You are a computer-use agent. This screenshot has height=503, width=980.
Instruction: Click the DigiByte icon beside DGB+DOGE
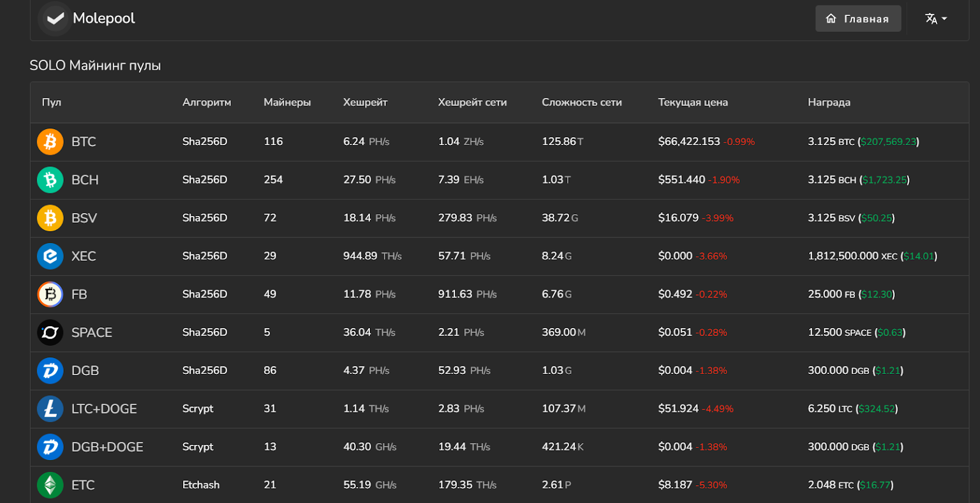(x=50, y=447)
